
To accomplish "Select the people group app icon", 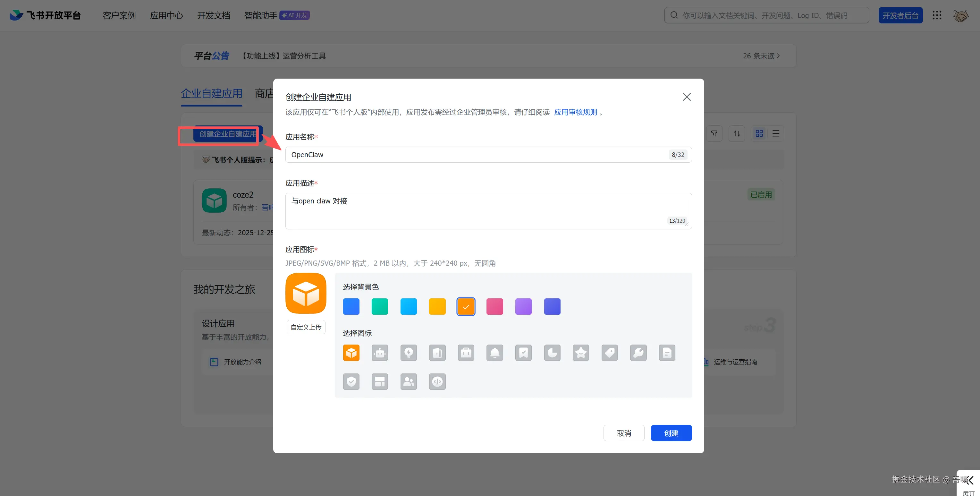I will [409, 381].
